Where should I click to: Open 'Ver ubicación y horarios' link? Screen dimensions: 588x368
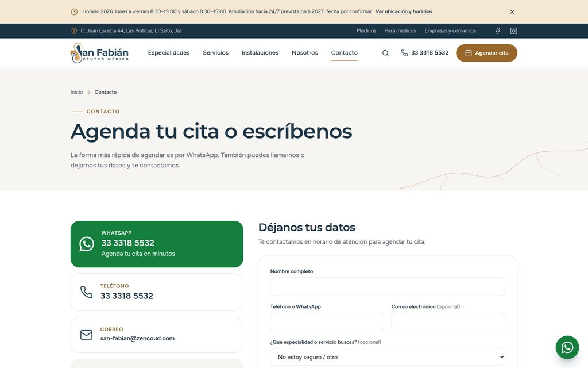[404, 11]
